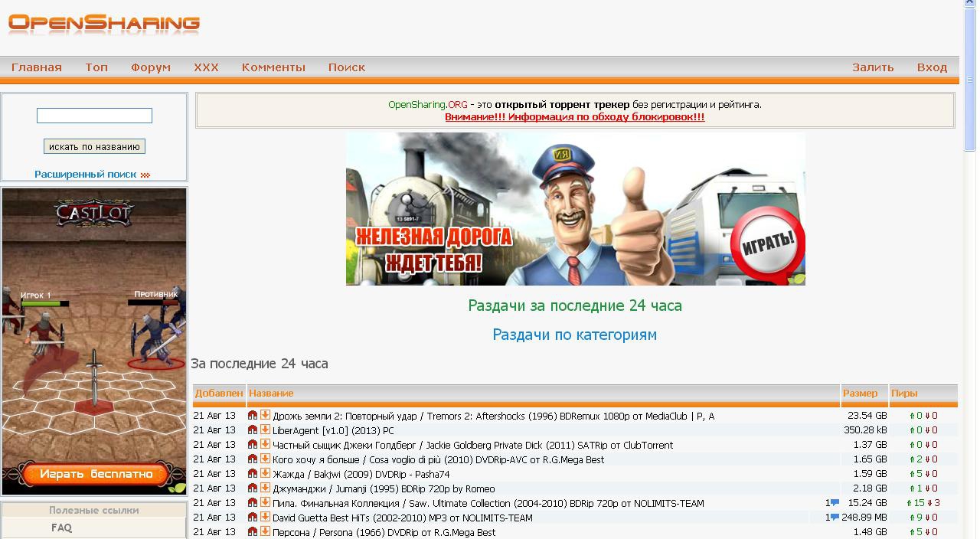Click the Castlot game advertisement
The width and height of the screenshot is (980, 539).
click(94, 341)
